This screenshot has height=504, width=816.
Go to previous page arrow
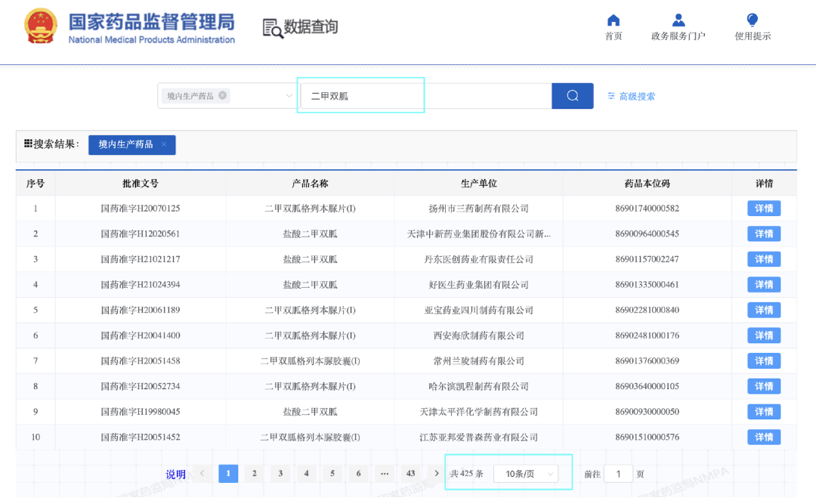[x=202, y=473]
